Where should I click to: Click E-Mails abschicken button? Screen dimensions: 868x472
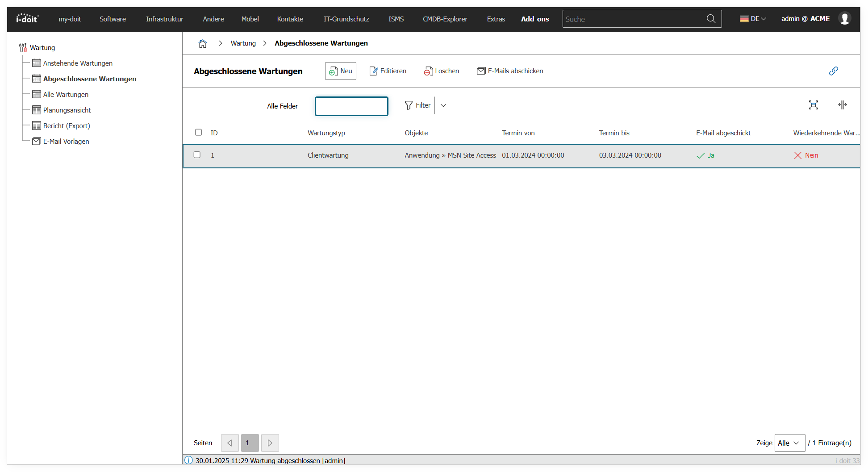coord(510,71)
